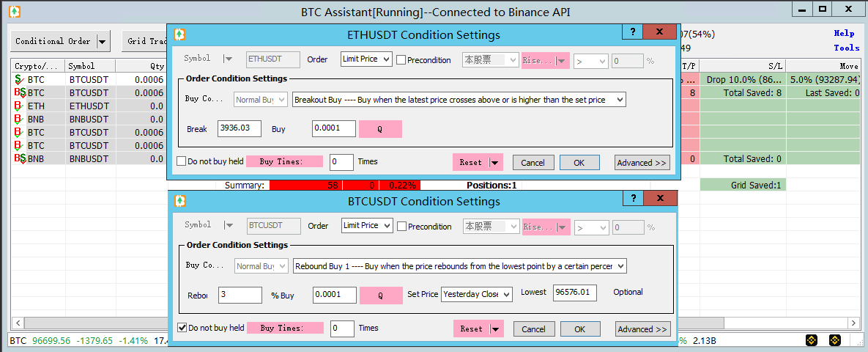
Task: Open the Help link in main window
Action: click(x=845, y=33)
